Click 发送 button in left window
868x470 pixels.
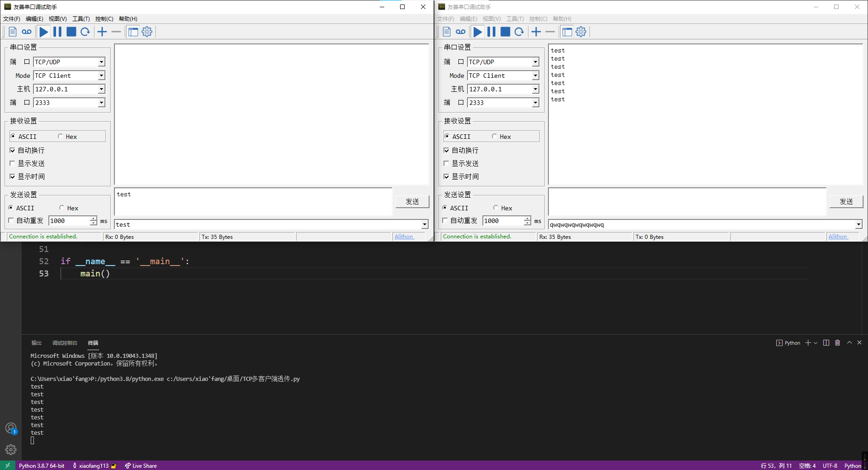click(412, 201)
